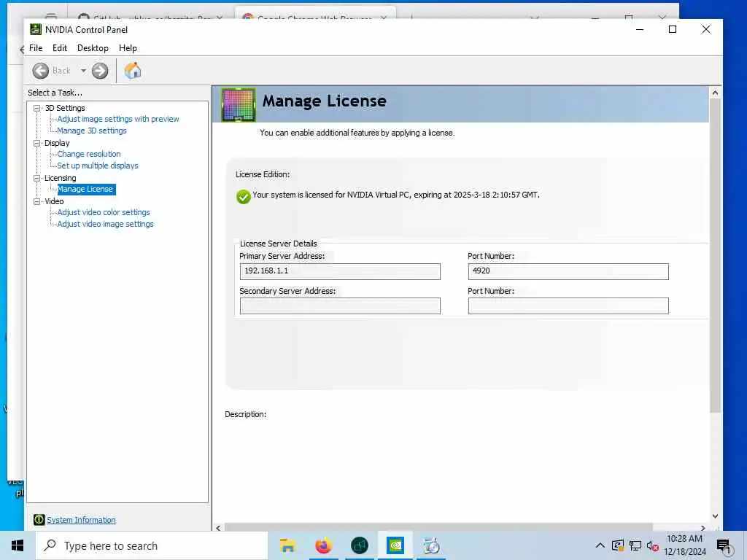Click the license expiry status text
The image size is (747, 560).
[x=396, y=195]
